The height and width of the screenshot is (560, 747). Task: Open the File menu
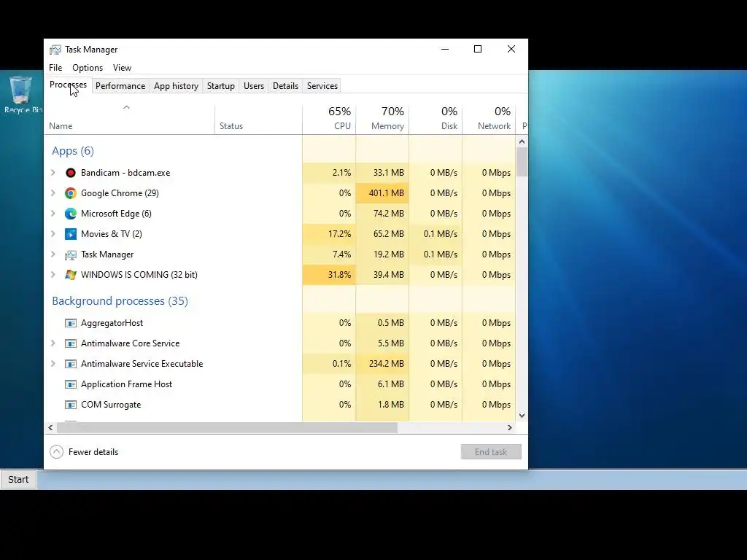coord(55,68)
